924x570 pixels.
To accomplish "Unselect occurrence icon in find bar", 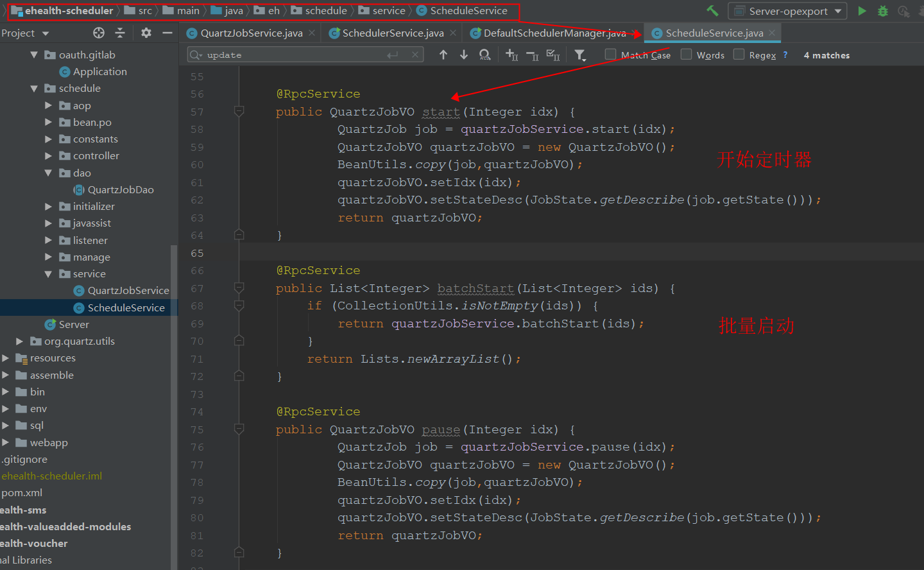I will coord(532,55).
